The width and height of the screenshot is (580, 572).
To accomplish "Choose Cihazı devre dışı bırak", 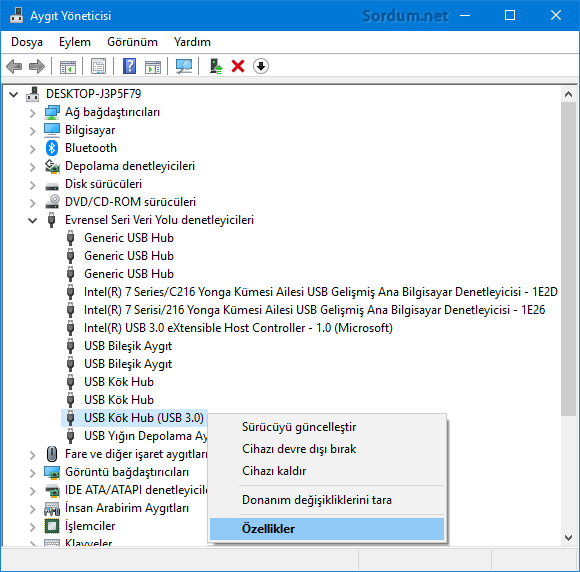I will click(x=327, y=449).
